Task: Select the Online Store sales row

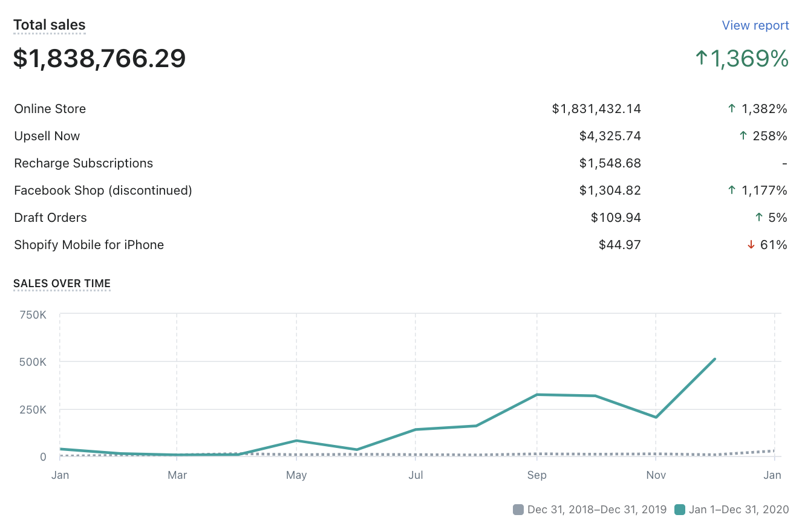Action: click(x=50, y=109)
